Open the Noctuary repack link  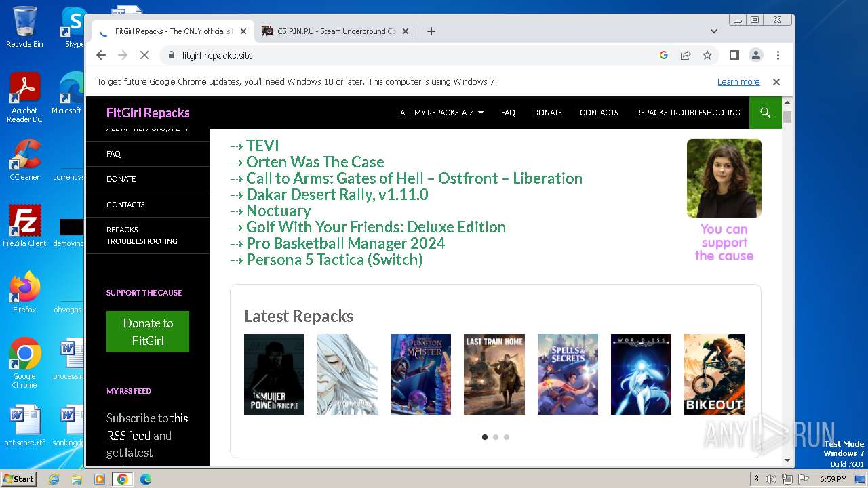[279, 211]
